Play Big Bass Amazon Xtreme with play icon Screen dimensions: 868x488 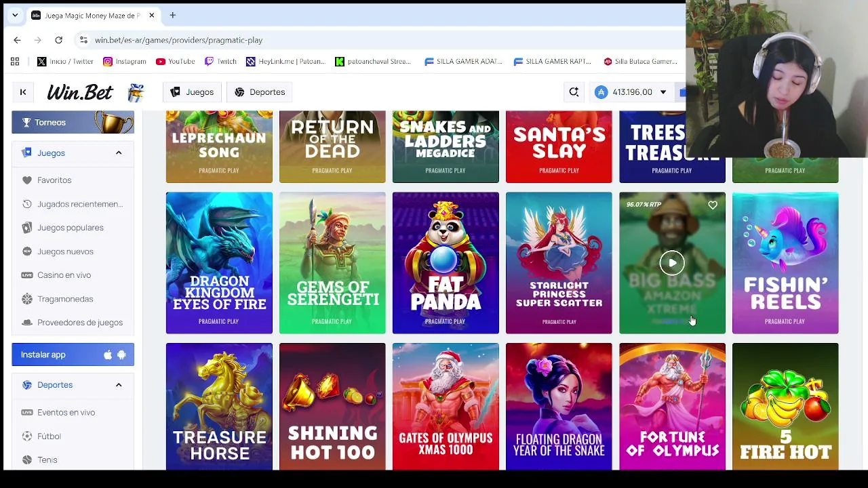click(672, 263)
